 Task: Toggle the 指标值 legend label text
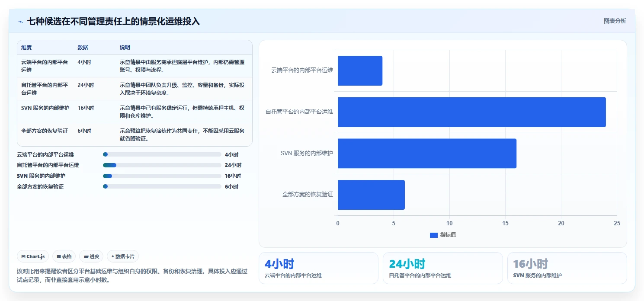point(448,235)
